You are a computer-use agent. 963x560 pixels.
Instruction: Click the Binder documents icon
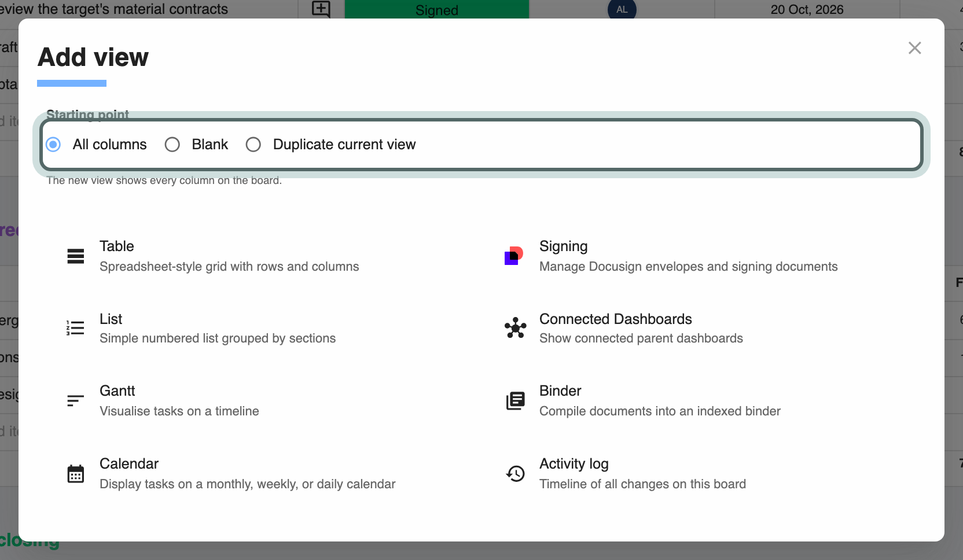tap(516, 400)
